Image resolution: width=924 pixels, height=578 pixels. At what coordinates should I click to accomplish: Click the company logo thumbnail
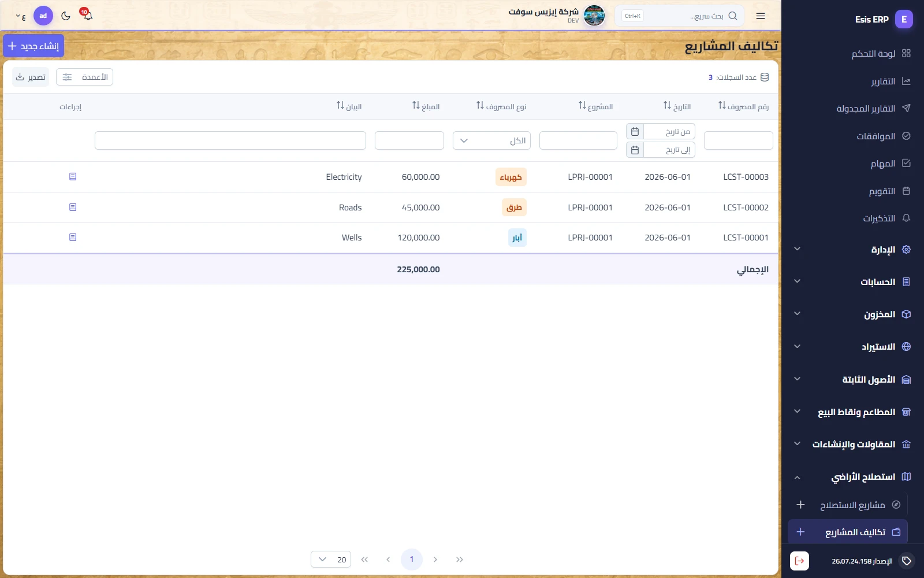(594, 16)
